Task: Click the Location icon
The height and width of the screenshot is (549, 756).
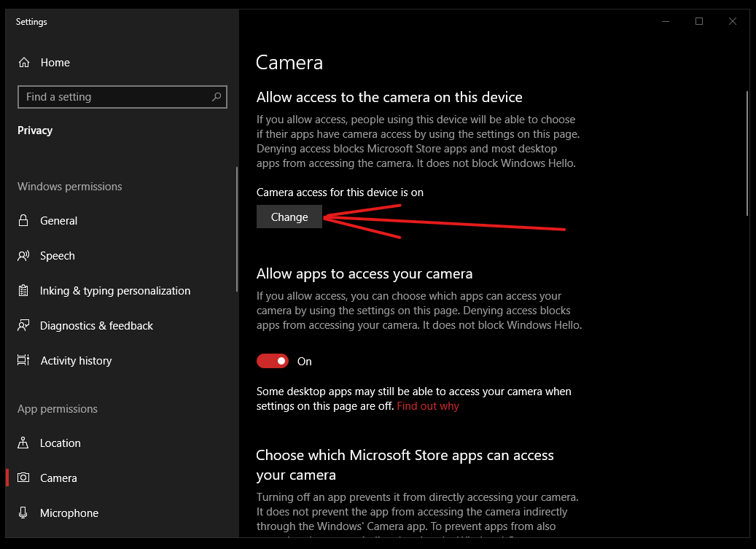Action: (x=24, y=443)
